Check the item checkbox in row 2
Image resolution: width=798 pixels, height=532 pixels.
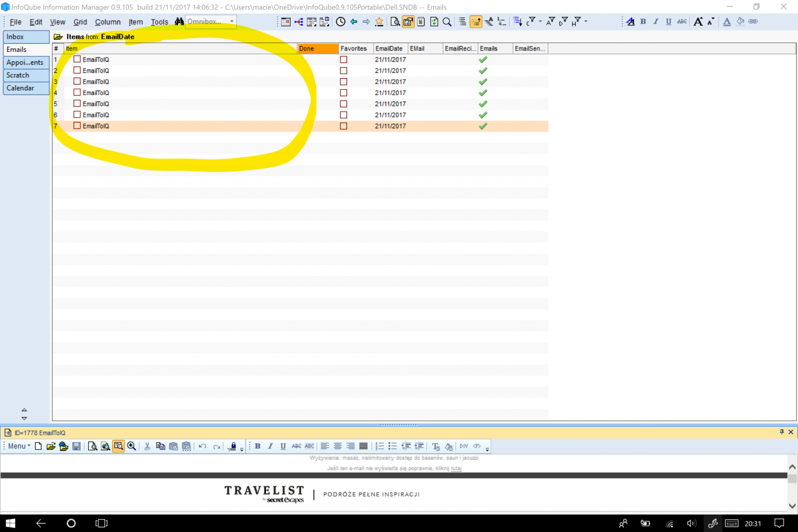(x=77, y=70)
